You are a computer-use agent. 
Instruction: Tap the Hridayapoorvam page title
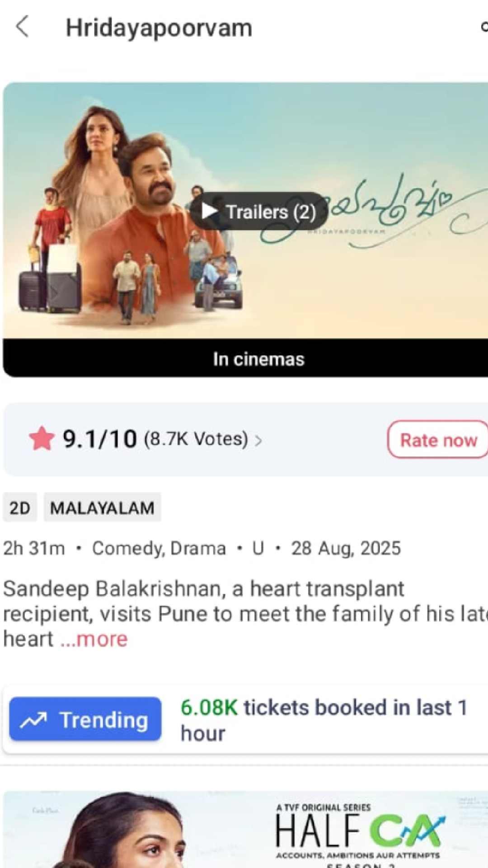click(x=159, y=28)
